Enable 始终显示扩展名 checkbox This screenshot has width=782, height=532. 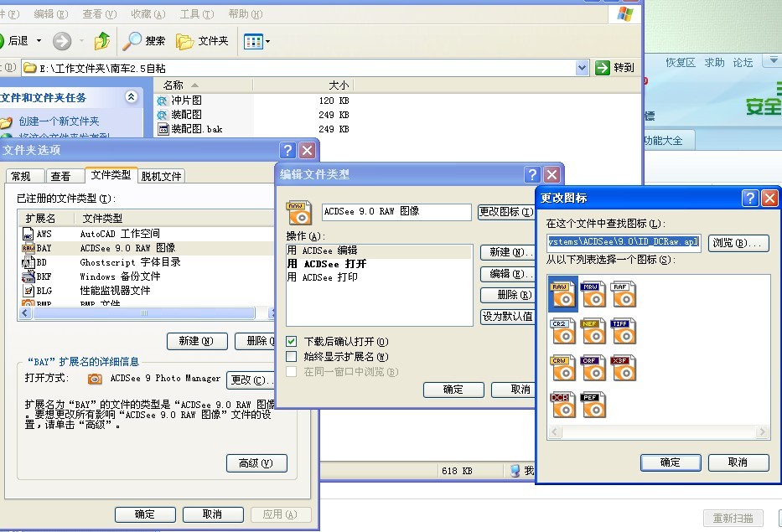click(x=291, y=357)
